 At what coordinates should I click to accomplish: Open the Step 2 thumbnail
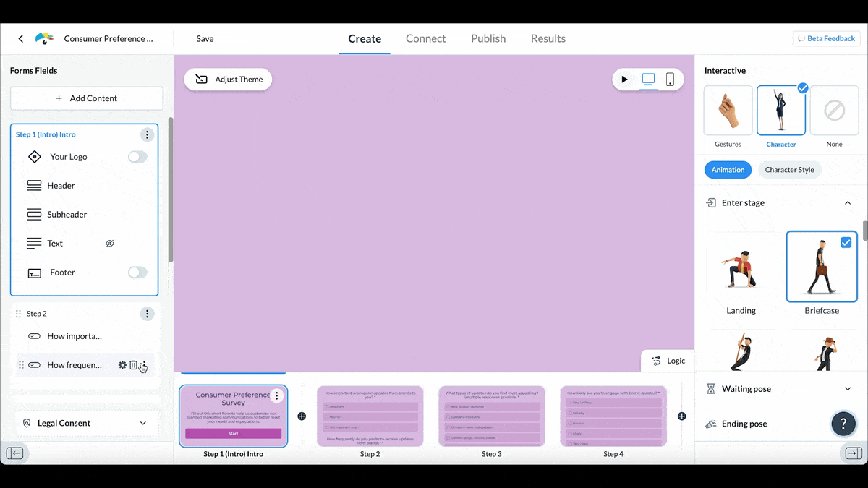pyautogui.click(x=370, y=416)
